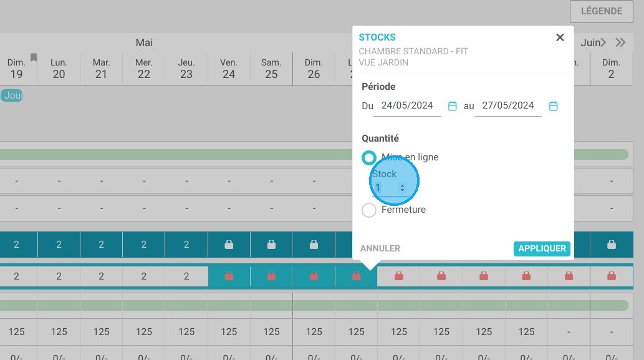Click the Jou tag under Dim. 19

11,95
